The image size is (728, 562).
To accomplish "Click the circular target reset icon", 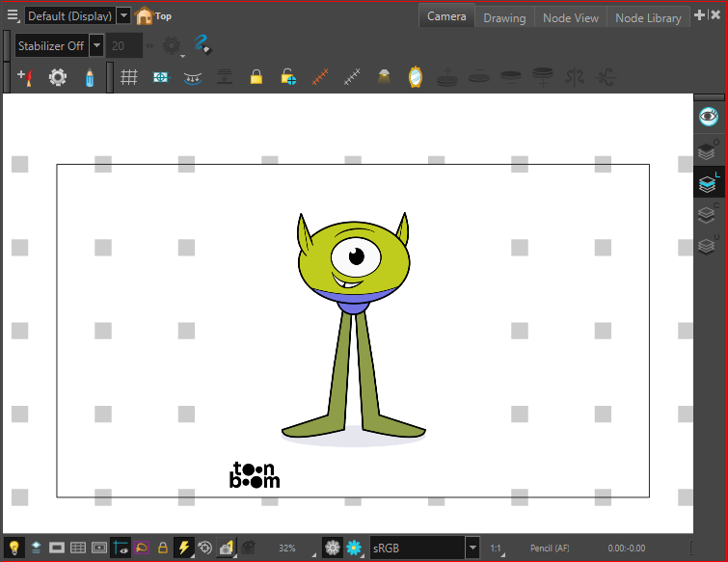I will pyautogui.click(x=204, y=549).
